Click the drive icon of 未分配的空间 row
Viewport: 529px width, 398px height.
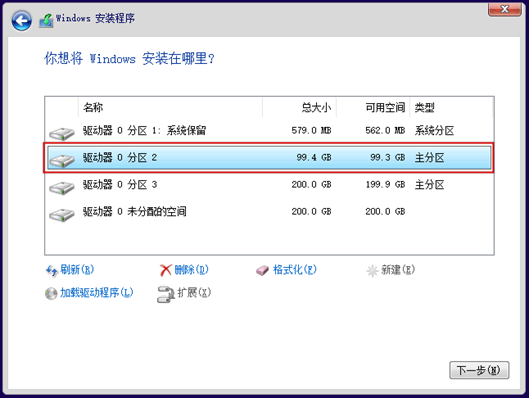[x=62, y=215]
